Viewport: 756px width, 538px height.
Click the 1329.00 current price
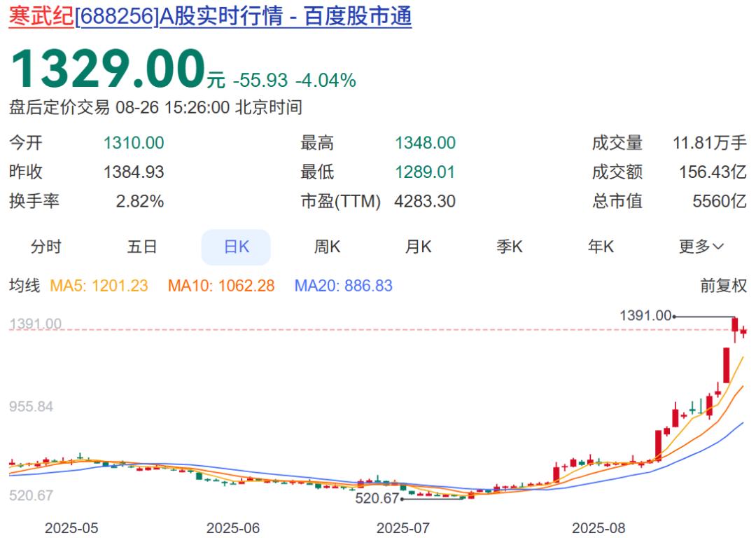(x=108, y=69)
